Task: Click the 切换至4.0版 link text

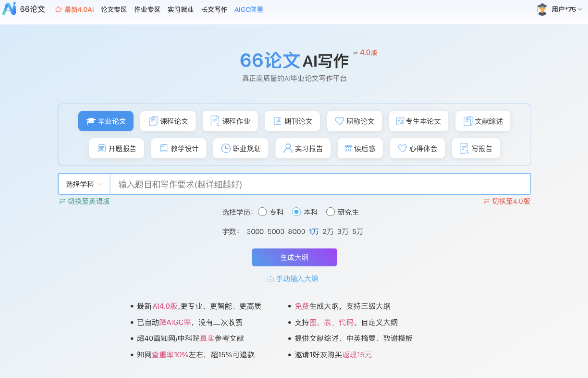Action: 511,201
